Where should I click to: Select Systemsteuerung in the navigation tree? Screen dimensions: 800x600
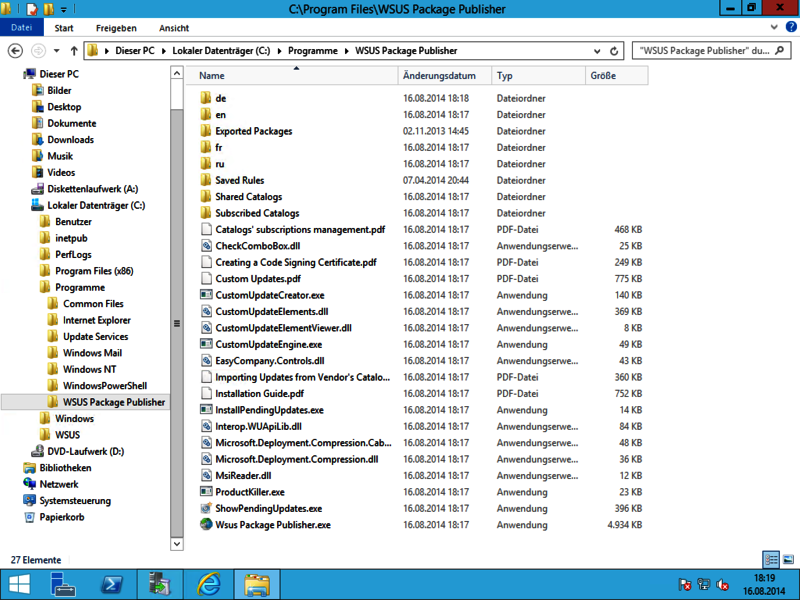(x=75, y=501)
